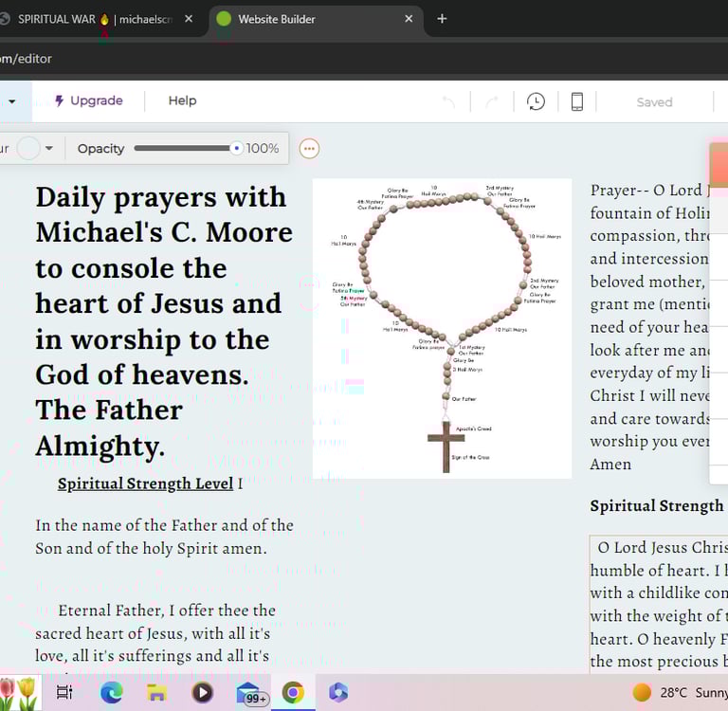The image size is (728, 711).
Task: Switch to the SPIRITUAL WAR browser tab
Action: 95,19
